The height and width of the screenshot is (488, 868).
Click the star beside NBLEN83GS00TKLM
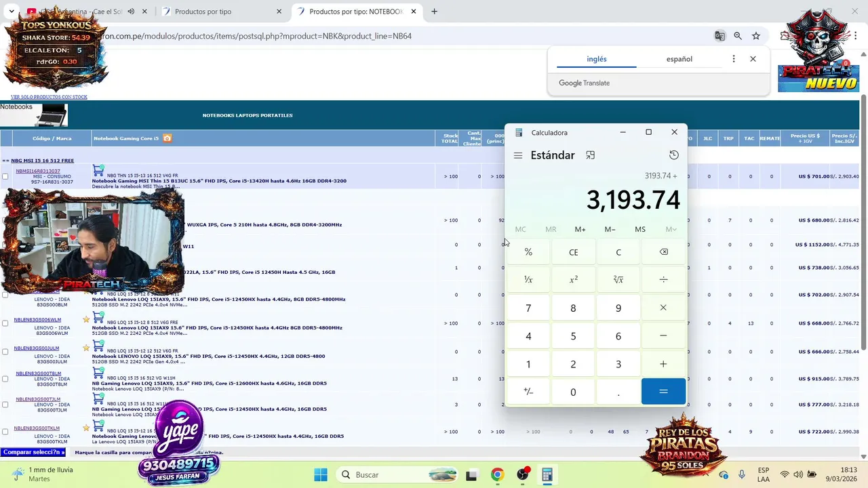point(86,428)
